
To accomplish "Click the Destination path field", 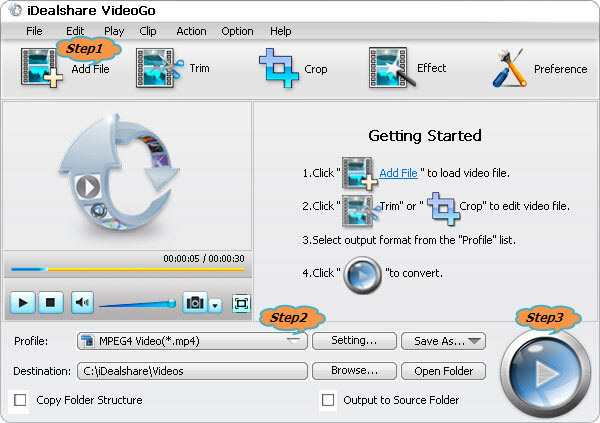I will click(192, 371).
